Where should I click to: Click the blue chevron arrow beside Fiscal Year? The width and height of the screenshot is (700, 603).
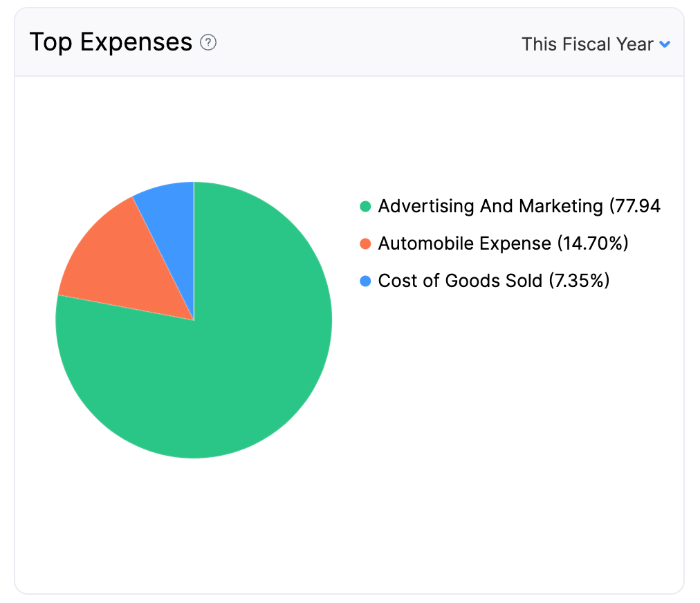[665, 44]
